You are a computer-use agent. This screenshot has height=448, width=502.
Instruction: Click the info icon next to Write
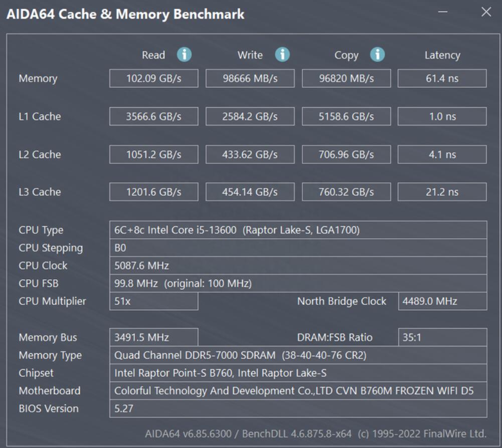click(x=281, y=55)
